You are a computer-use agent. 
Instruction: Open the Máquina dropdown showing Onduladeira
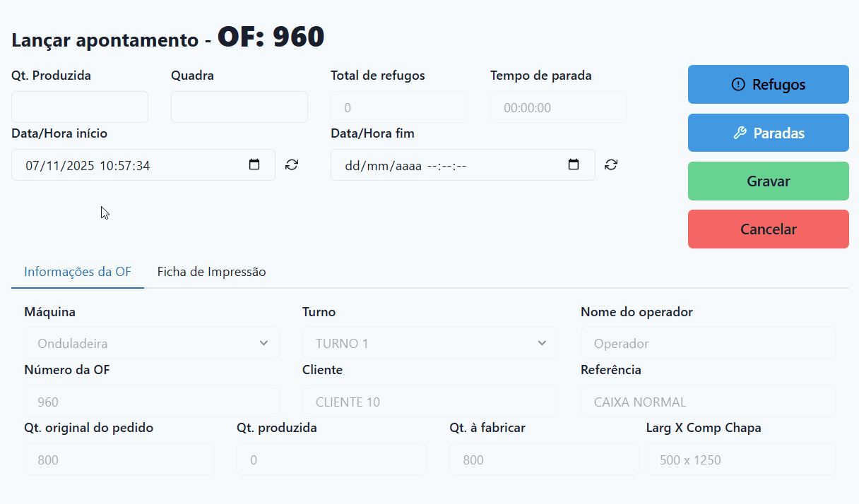click(x=152, y=343)
